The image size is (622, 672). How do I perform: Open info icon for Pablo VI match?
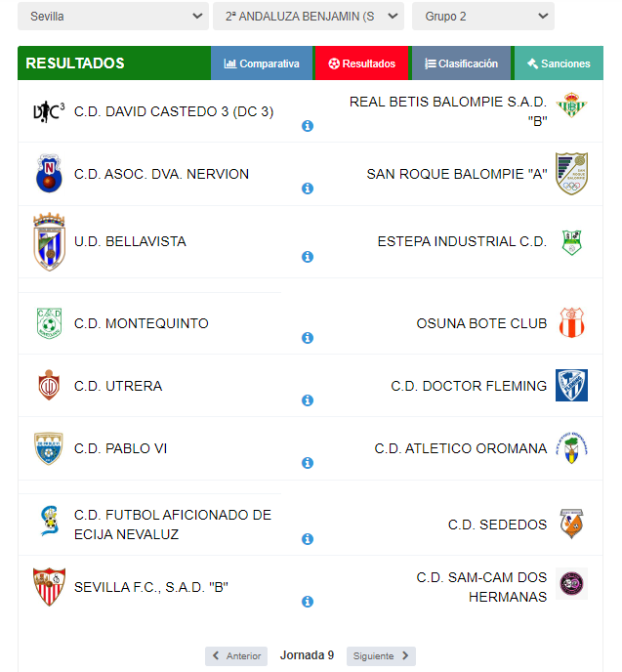click(308, 463)
